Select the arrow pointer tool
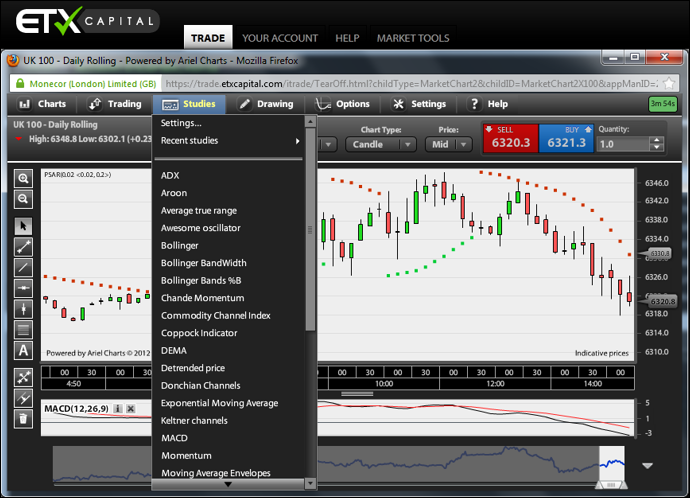The height and width of the screenshot is (498, 690). (23, 226)
